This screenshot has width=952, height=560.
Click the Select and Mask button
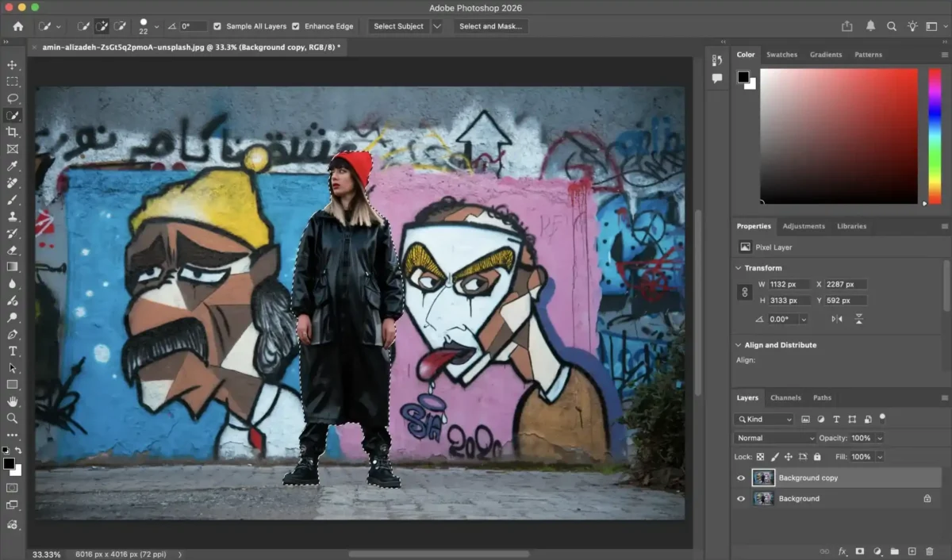pos(490,26)
